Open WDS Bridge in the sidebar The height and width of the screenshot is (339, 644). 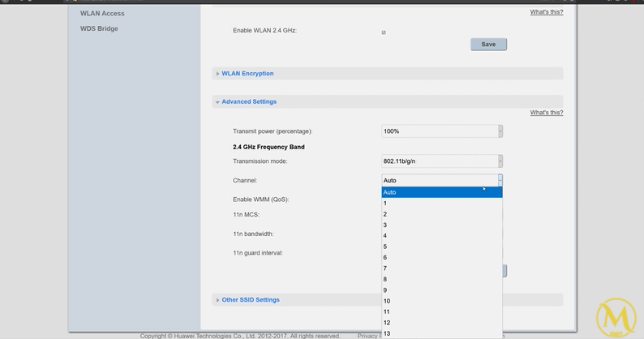(99, 29)
